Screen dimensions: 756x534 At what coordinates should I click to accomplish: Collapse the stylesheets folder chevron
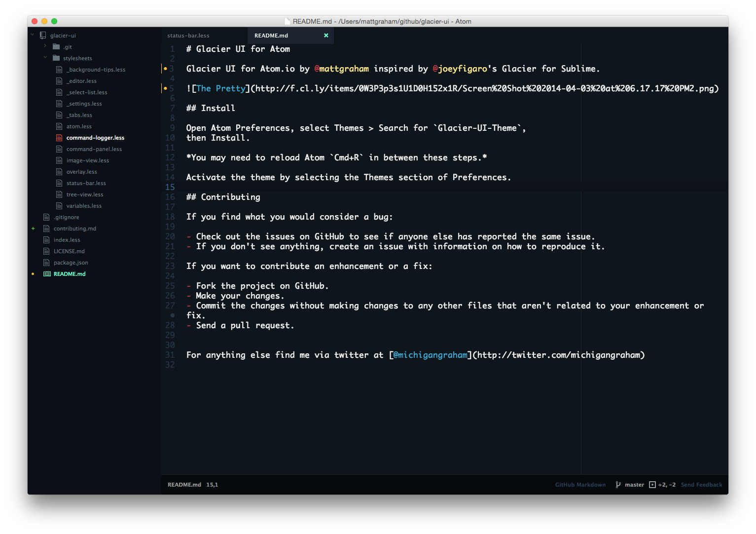pyautogui.click(x=45, y=58)
